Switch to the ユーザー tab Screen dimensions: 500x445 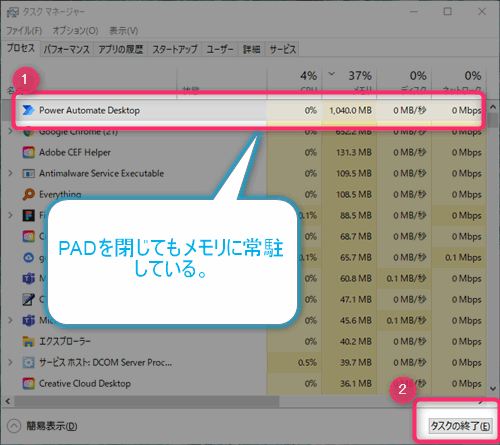[220, 49]
